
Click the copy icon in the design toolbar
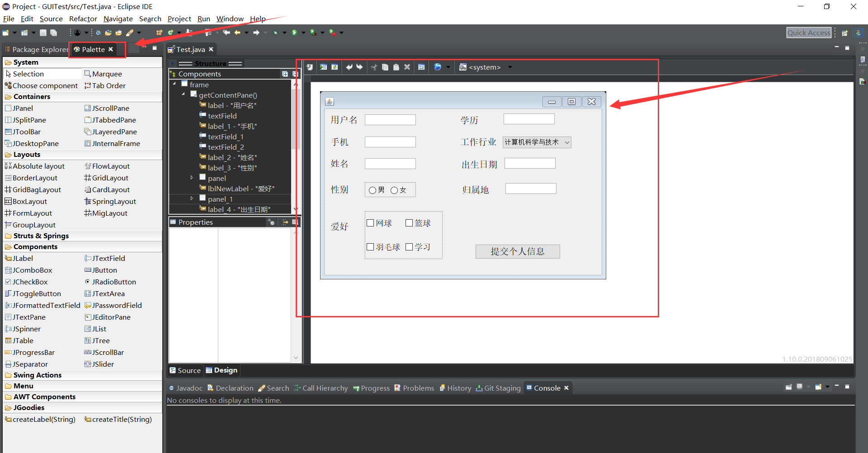385,67
